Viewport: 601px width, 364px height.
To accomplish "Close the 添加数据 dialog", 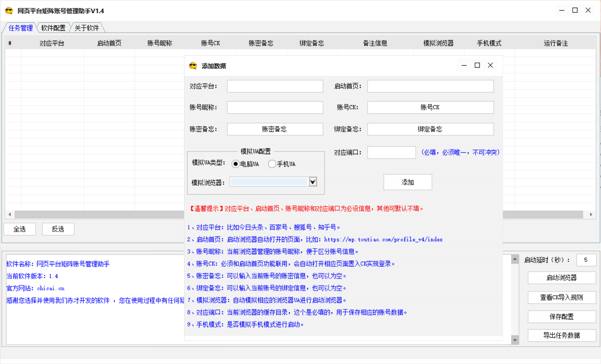I will [x=490, y=65].
